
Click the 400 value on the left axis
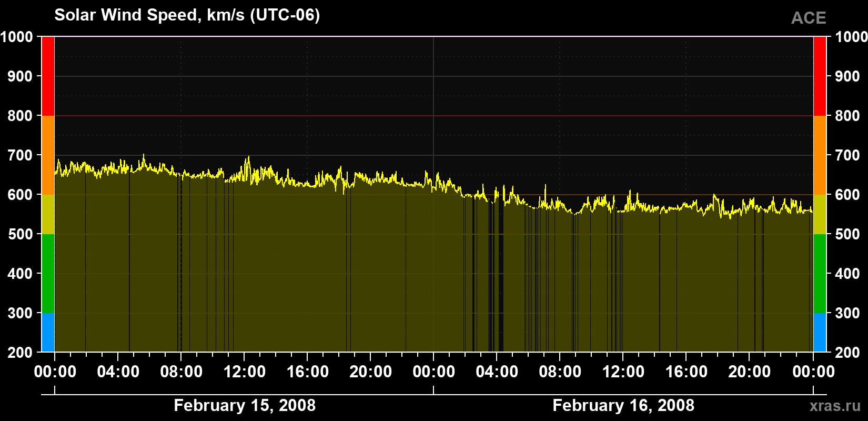[x=20, y=274]
